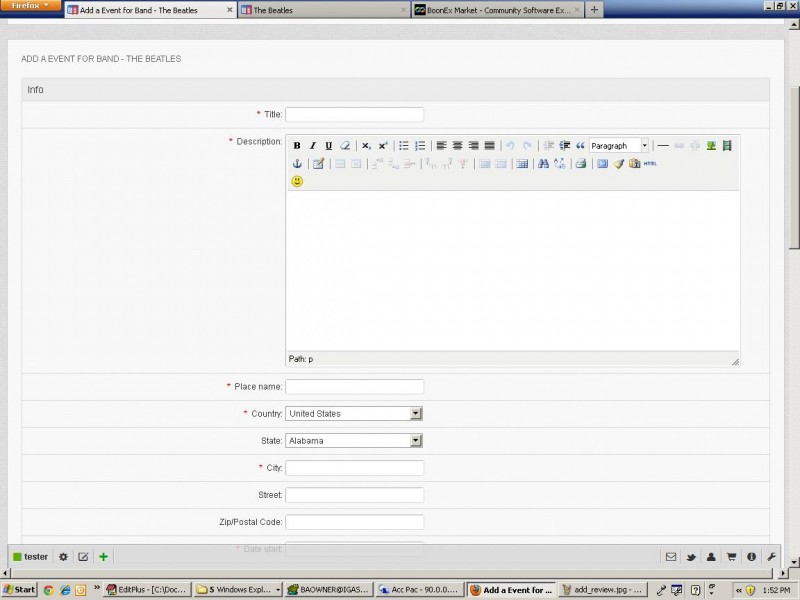Image resolution: width=800 pixels, height=600 pixels.
Task: Toggle bold formatting in Description editor
Action: (x=297, y=145)
